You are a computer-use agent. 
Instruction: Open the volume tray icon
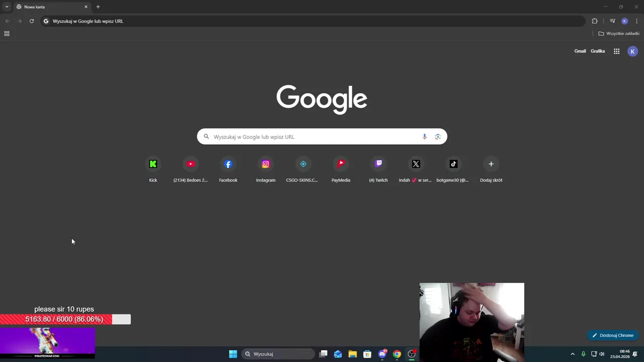coord(602,354)
